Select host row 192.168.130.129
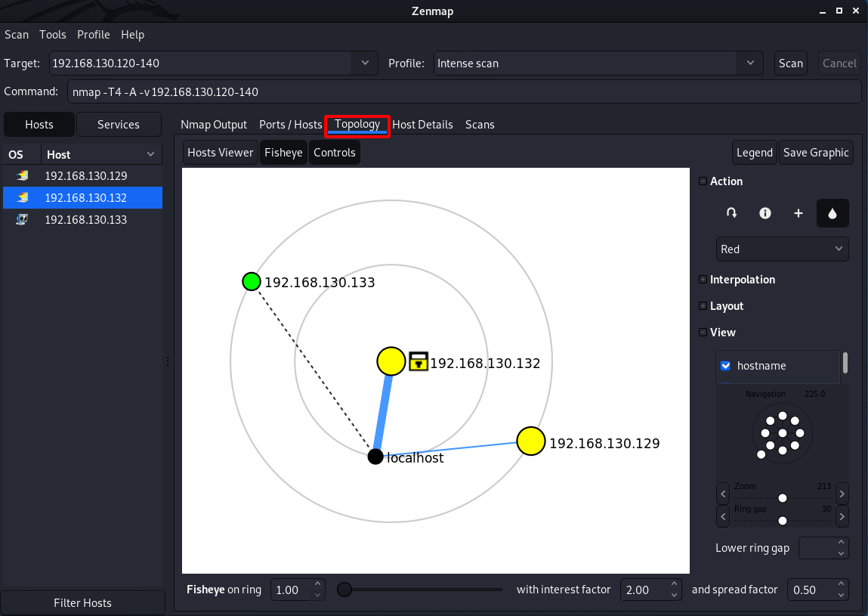This screenshot has width=868, height=616. point(82,175)
